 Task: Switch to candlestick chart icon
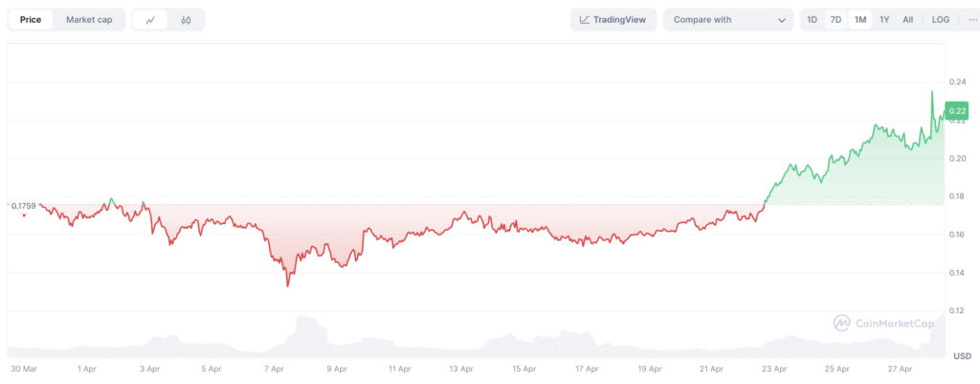point(186,20)
